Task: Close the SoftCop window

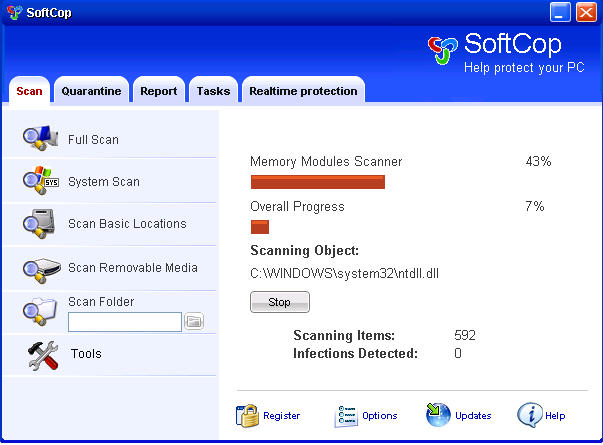Action: [x=586, y=12]
